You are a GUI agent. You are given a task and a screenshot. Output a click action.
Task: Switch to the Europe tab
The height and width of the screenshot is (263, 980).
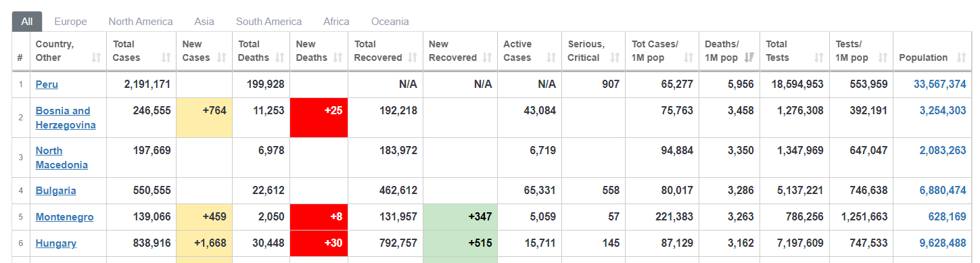(x=70, y=22)
